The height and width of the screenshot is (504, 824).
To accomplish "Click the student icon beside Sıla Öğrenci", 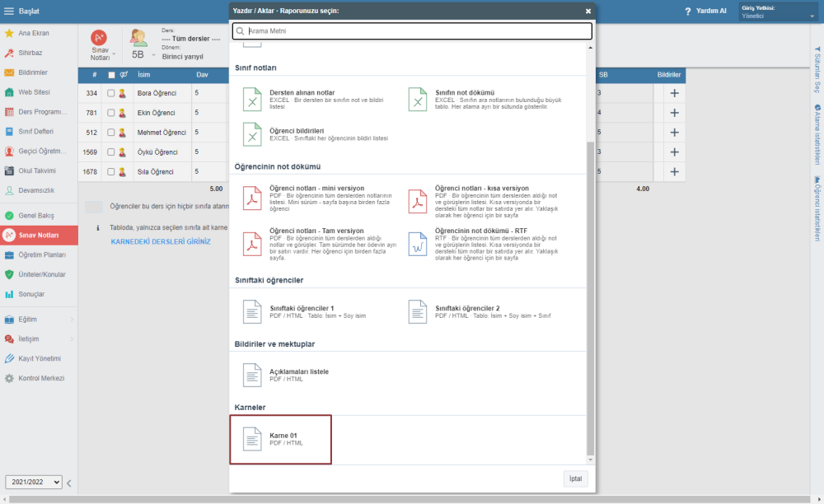I will [x=123, y=171].
